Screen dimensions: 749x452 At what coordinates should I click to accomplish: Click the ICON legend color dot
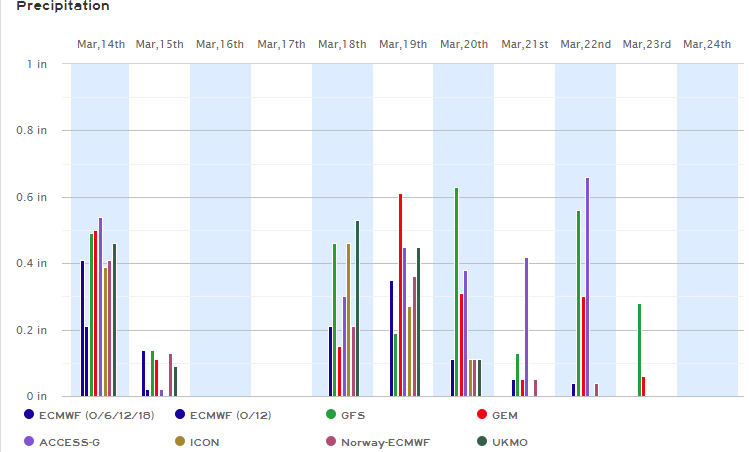click(179, 441)
